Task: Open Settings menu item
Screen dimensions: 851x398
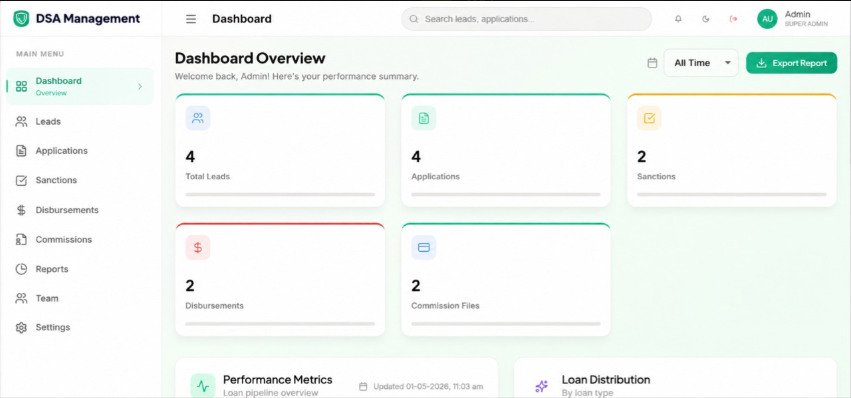Action: tap(80, 327)
